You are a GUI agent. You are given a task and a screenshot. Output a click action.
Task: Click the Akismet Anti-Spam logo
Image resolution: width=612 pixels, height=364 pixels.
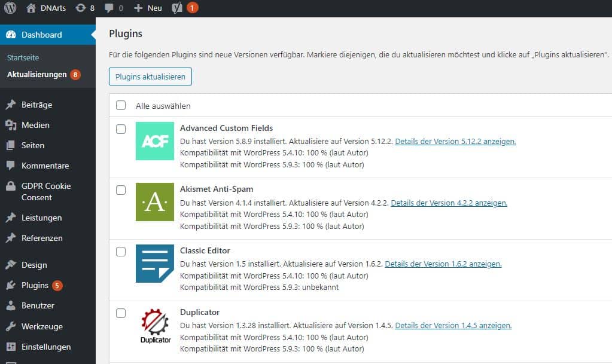click(155, 202)
